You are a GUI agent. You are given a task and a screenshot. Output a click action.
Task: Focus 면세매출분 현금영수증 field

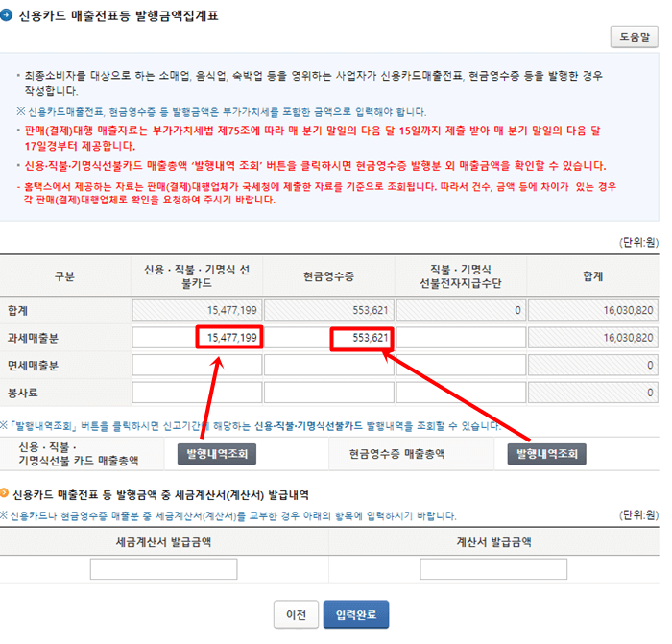(329, 365)
